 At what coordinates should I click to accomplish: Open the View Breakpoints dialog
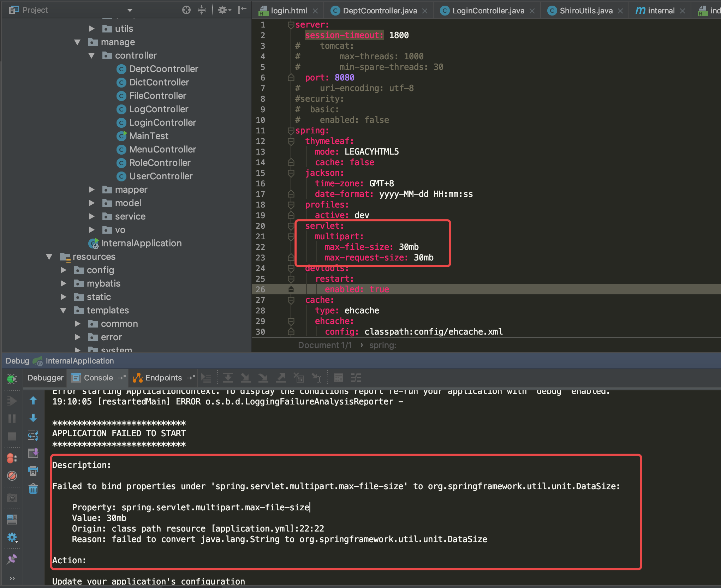click(12, 458)
